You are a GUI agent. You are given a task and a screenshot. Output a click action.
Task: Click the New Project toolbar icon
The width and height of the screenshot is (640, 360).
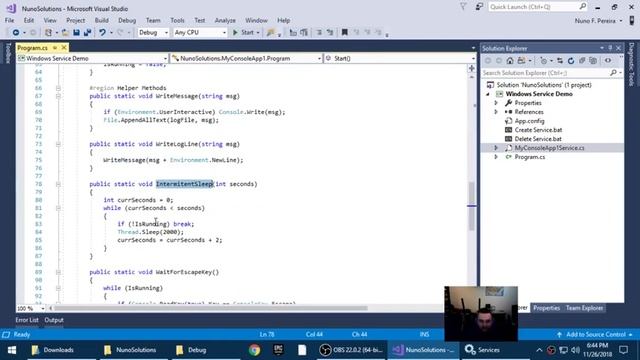point(48,32)
